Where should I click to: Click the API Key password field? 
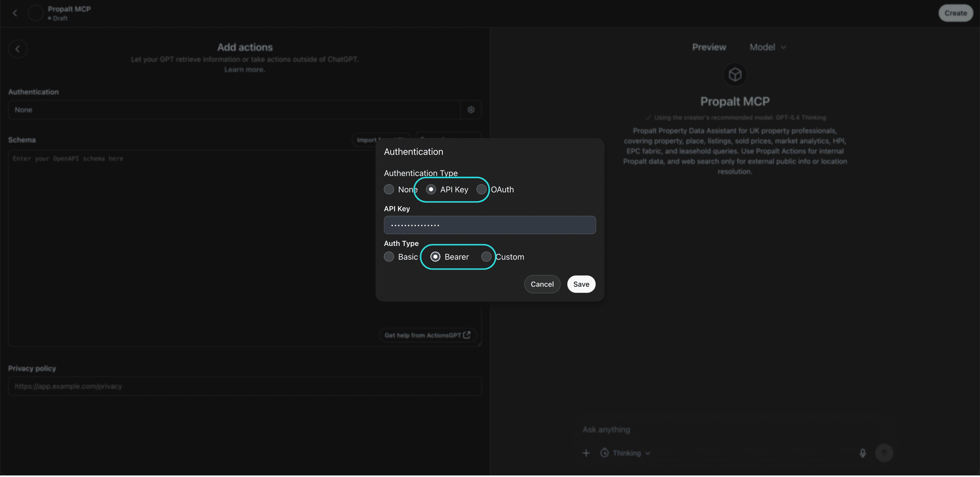coord(490,225)
